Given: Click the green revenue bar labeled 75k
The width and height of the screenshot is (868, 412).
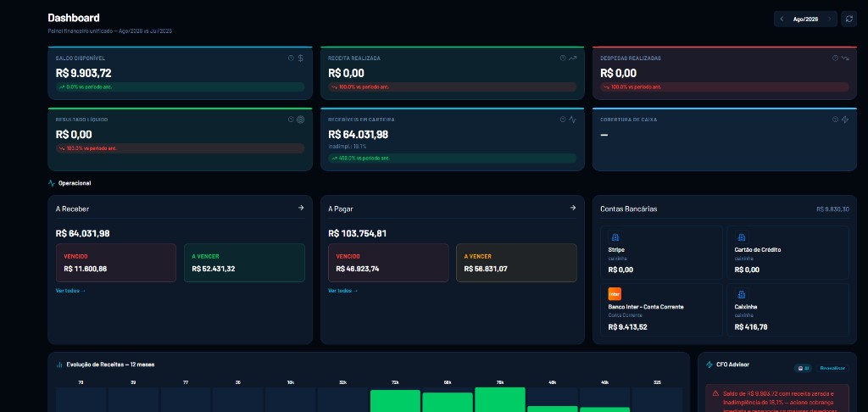Looking at the screenshot, I should pos(500,400).
